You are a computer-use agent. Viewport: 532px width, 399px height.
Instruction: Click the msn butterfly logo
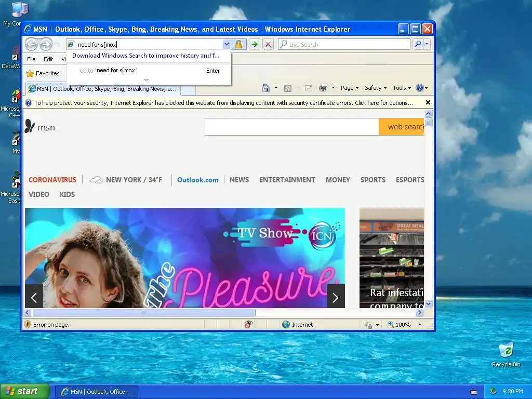(x=30, y=126)
